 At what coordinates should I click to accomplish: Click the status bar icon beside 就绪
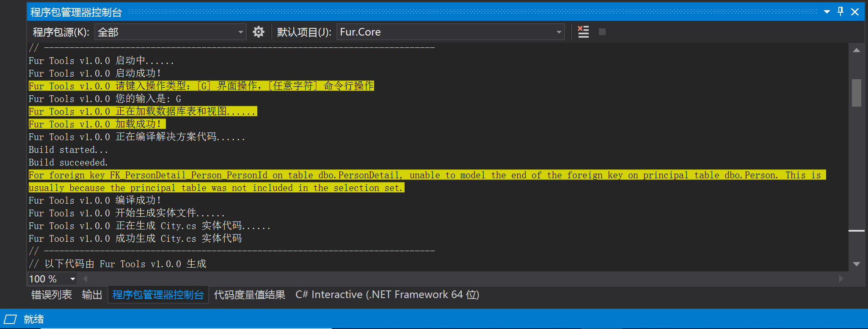pyautogui.click(x=10, y=319)
